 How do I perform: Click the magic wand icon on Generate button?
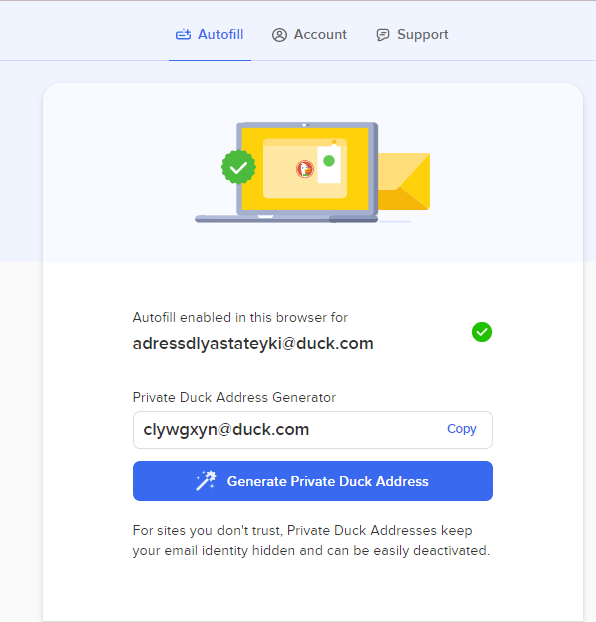[x=206, y=481]
